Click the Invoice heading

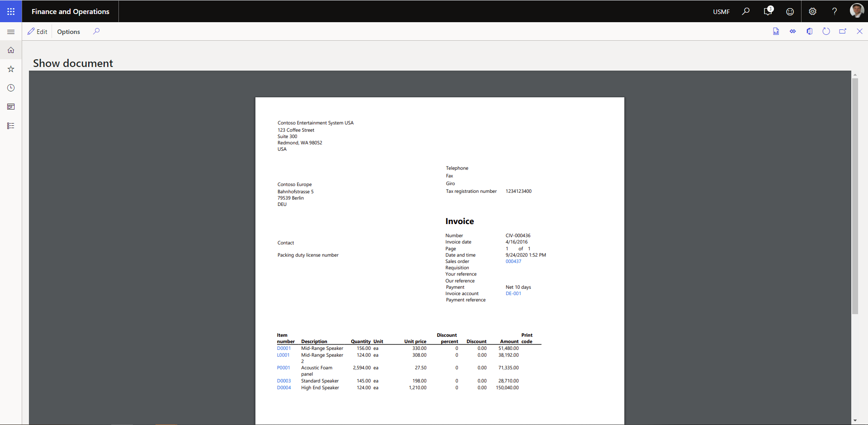pyautogui.click(x=460, y=221)
